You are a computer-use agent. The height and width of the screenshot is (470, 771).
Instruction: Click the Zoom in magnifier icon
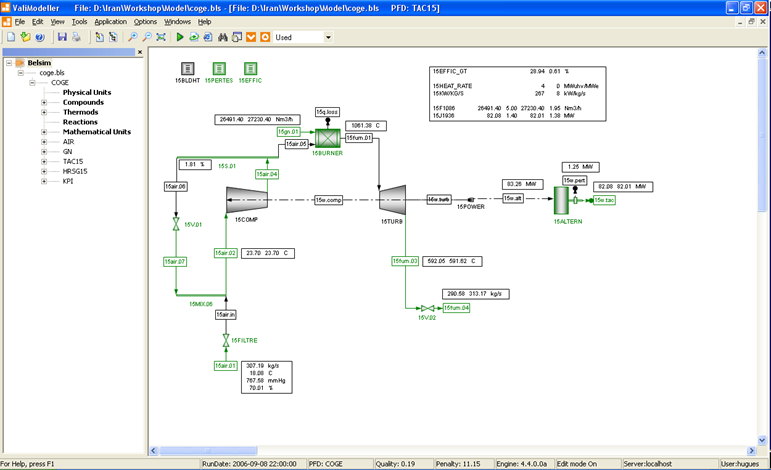133,37
